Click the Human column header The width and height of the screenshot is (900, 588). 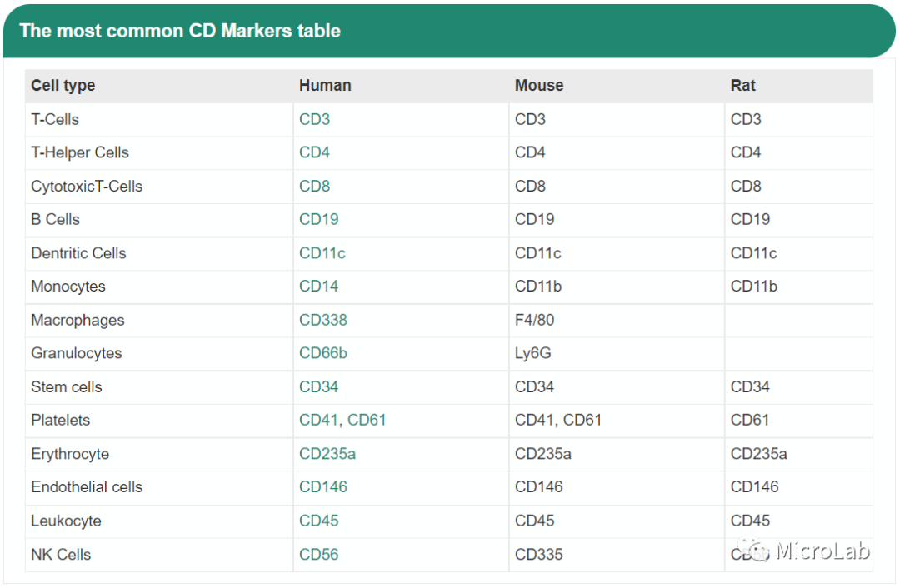pyautogui.click(x=325, y=86)
